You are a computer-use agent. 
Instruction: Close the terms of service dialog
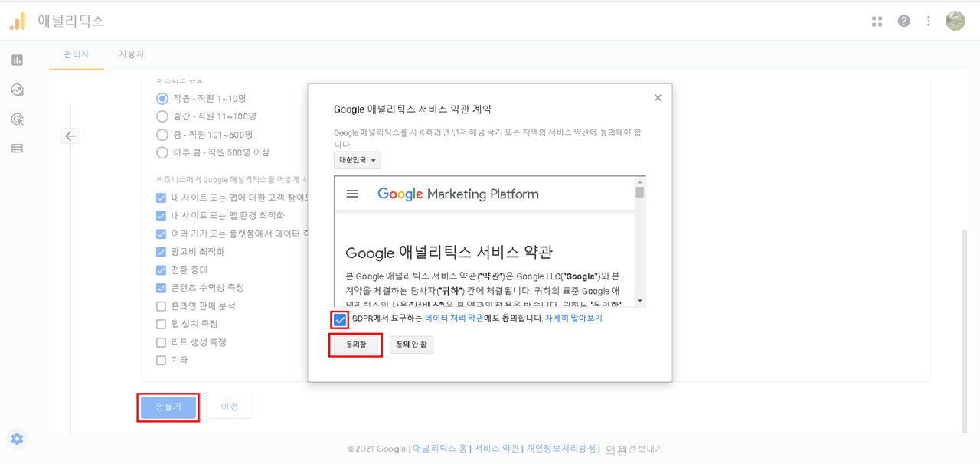coord(658,98)
